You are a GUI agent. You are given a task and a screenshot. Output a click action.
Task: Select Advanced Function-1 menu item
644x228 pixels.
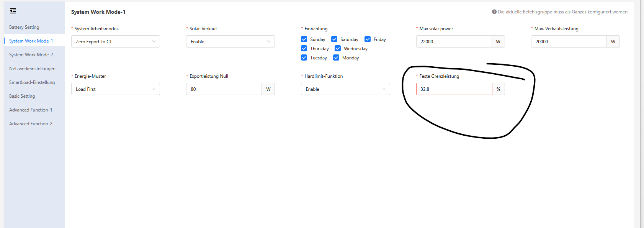pyautogui.click(x=31, y=110)
